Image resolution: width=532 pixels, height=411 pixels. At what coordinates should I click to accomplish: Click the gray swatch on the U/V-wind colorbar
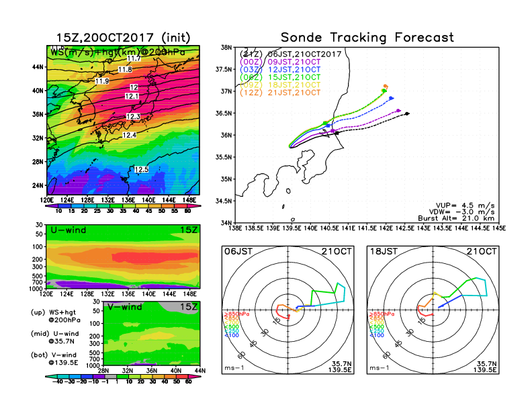[110, 376]
